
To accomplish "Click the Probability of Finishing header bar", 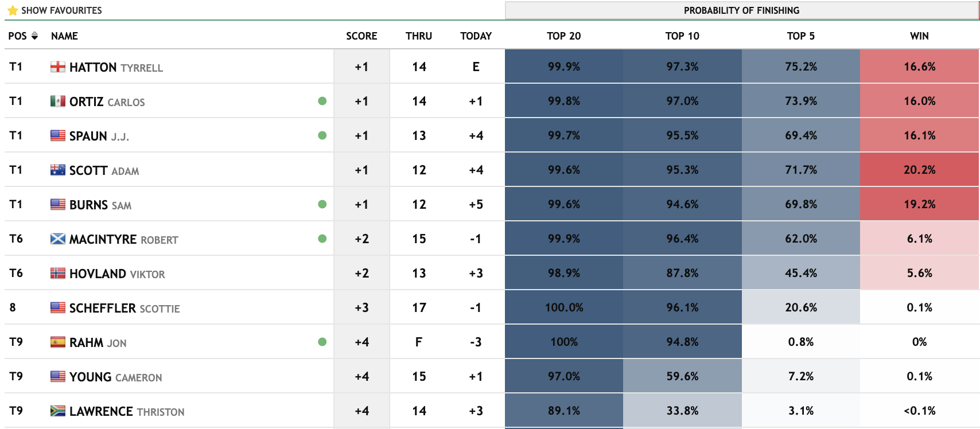I will 741,10.
